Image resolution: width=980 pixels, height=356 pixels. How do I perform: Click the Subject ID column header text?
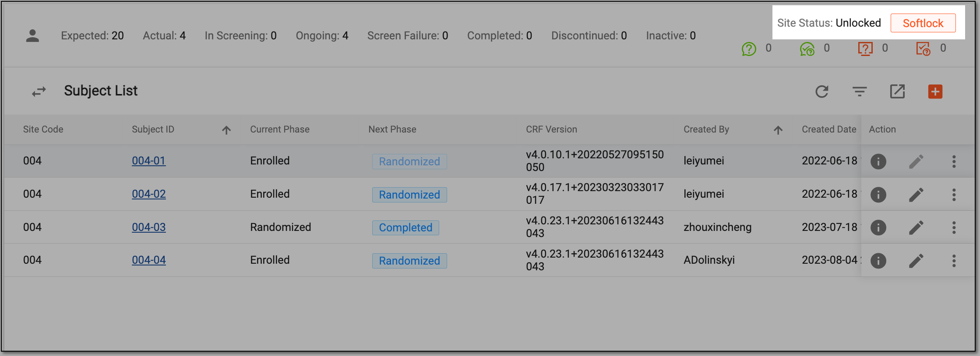click(x=153, y=129)
